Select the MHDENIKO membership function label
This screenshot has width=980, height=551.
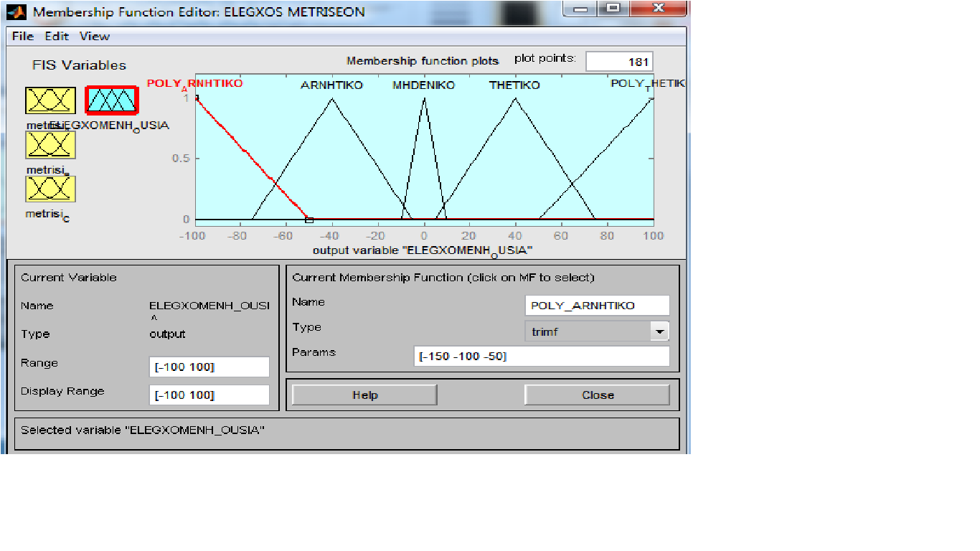click(423, 85)
